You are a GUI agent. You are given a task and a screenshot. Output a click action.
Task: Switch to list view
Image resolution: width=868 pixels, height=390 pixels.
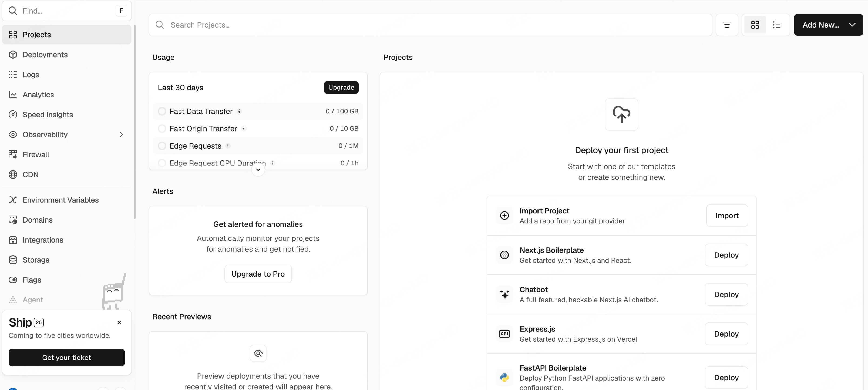click(x=777, y=25)
